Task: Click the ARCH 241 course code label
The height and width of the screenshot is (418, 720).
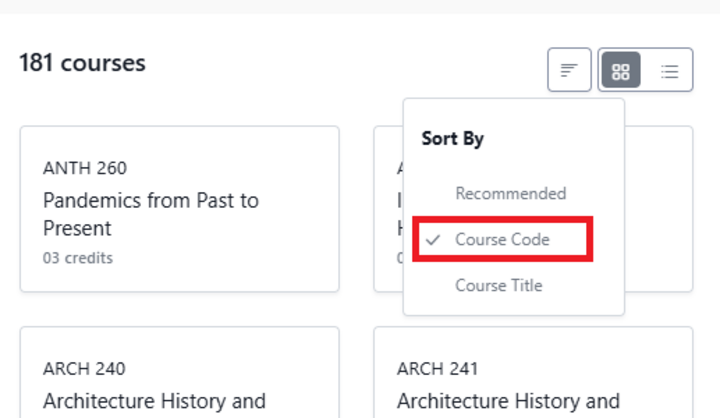Action: [x=438, y=369]
